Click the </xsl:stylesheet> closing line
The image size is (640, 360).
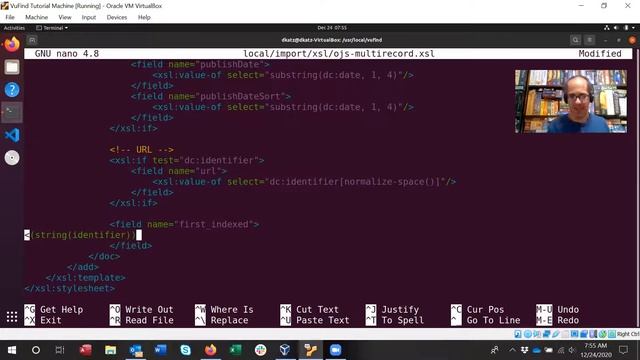click(x=70, y=288)
